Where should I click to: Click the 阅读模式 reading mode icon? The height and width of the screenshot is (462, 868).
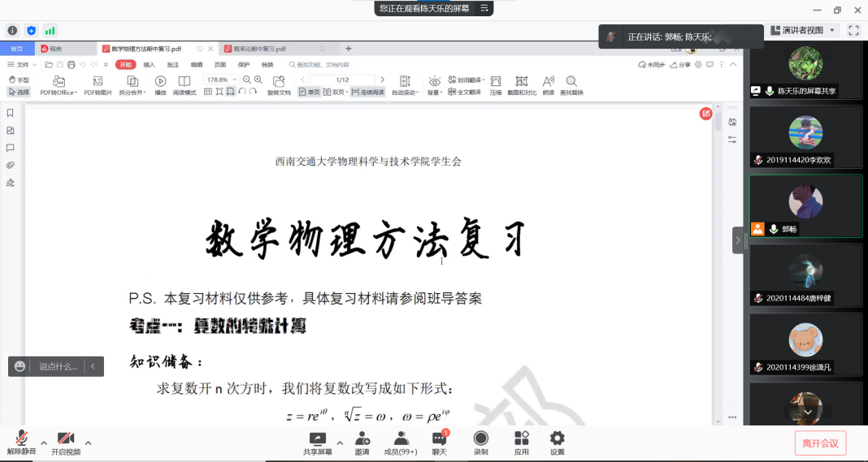[x=184, y=81]
